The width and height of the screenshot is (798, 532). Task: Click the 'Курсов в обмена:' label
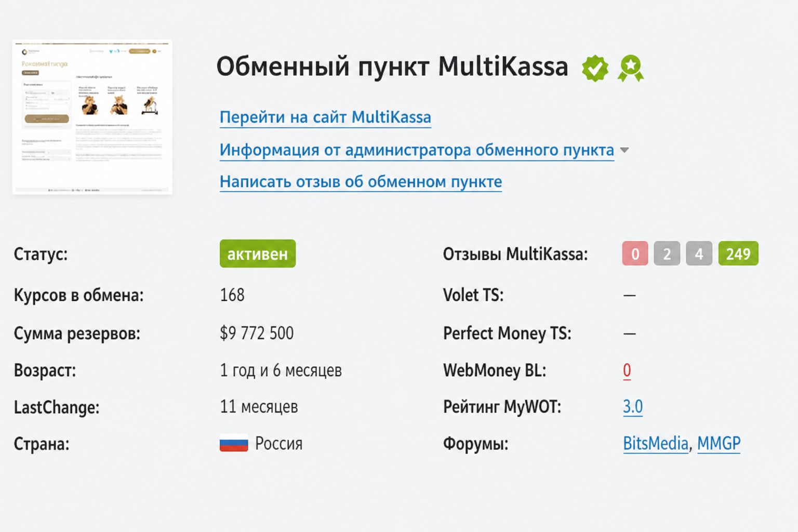point(78,296)
